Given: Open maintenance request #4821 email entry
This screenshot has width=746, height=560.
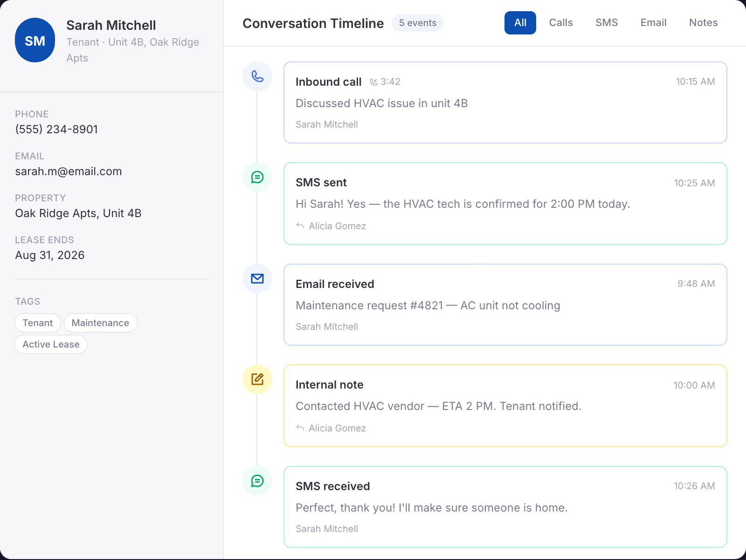Looking at the screenshot, I should pyautogui.click(x=505, y=305).
